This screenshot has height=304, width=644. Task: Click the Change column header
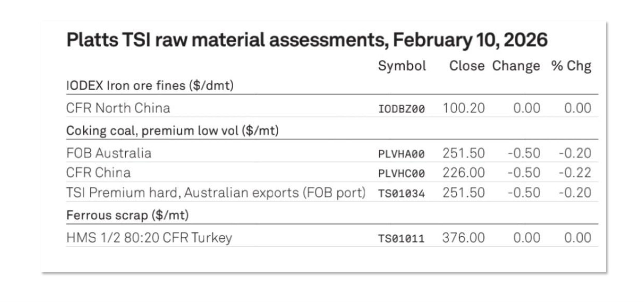tap(516, 66)
